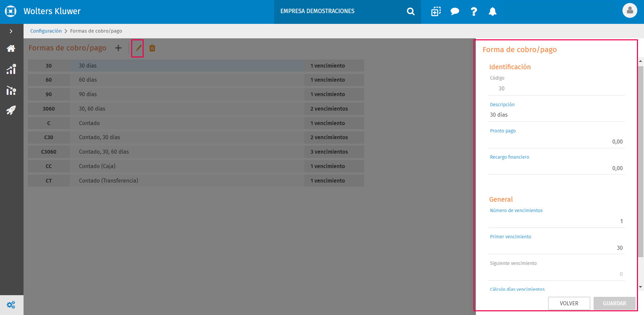Open user profile avatar
The width and height of the screenshot is (644, 315).
coord(630,10)
